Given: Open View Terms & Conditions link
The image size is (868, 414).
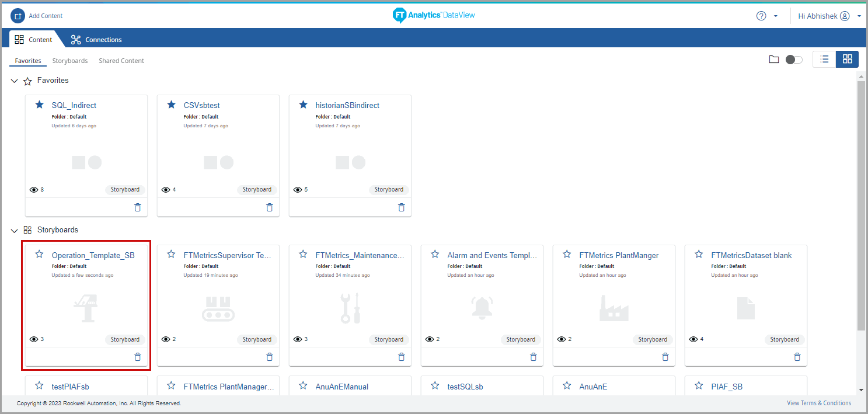Looking at the screenshot, I should [x=819, y=403].
